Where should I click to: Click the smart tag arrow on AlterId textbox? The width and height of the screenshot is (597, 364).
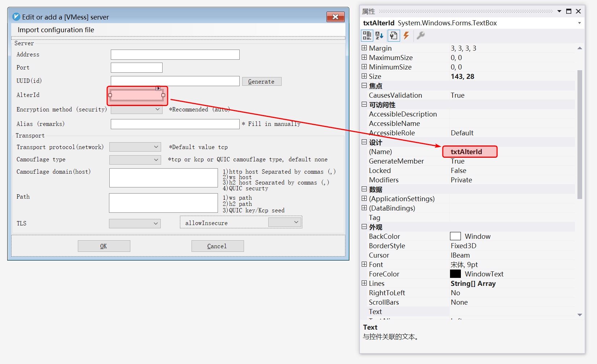click(x=158, y=88)
